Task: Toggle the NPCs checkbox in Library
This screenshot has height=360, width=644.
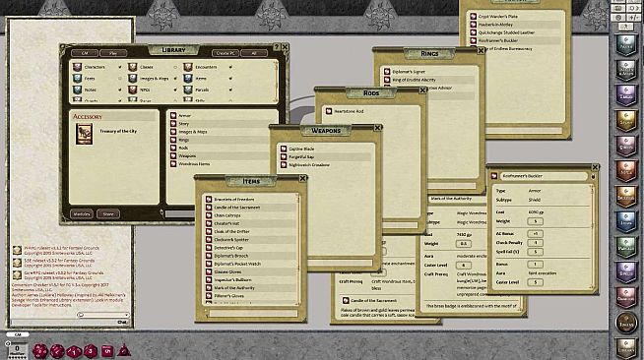Action: (x=175, y=90)
